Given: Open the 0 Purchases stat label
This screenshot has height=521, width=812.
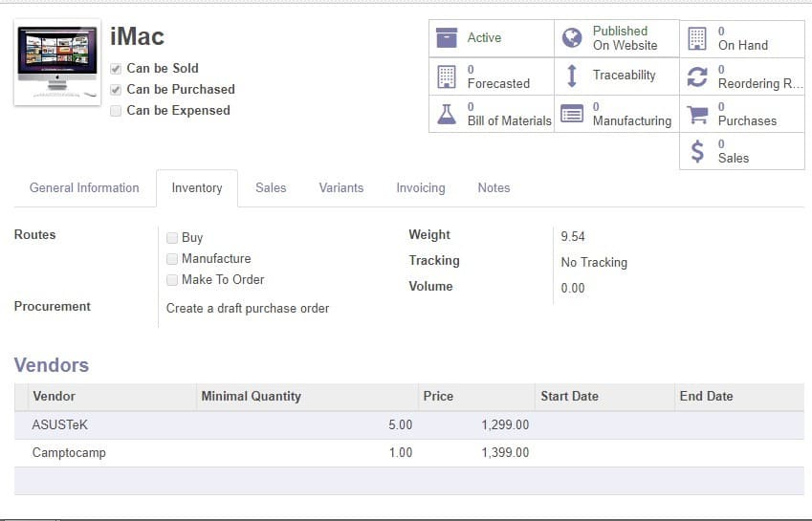Looking at the screenshot, I should click(747, 114).
